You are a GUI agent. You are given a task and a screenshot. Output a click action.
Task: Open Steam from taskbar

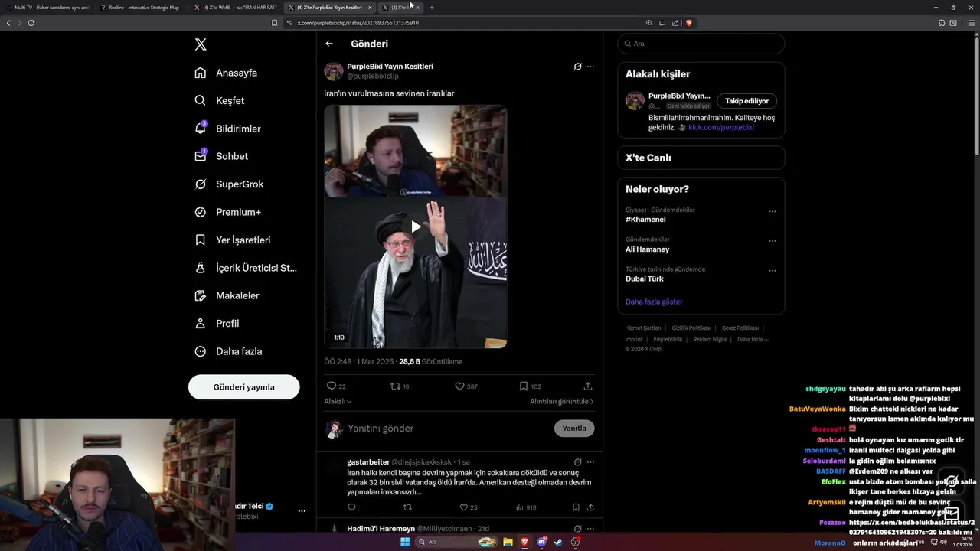pyautogui.click(x=558, y=542)
